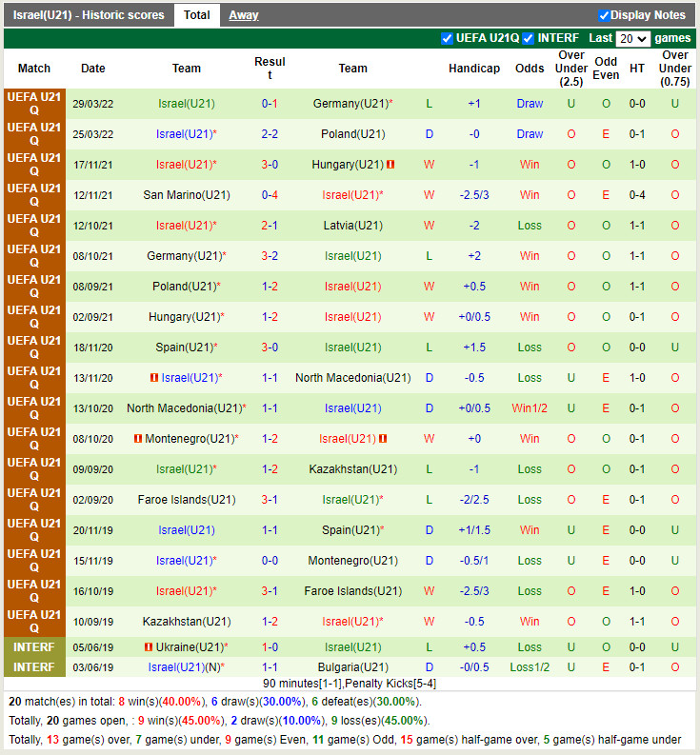Click the UEFA U21 Q label on 29/03/22 row
Image resolution: width=700 pixels, height=755 pixels.
(x=34, y=104)
